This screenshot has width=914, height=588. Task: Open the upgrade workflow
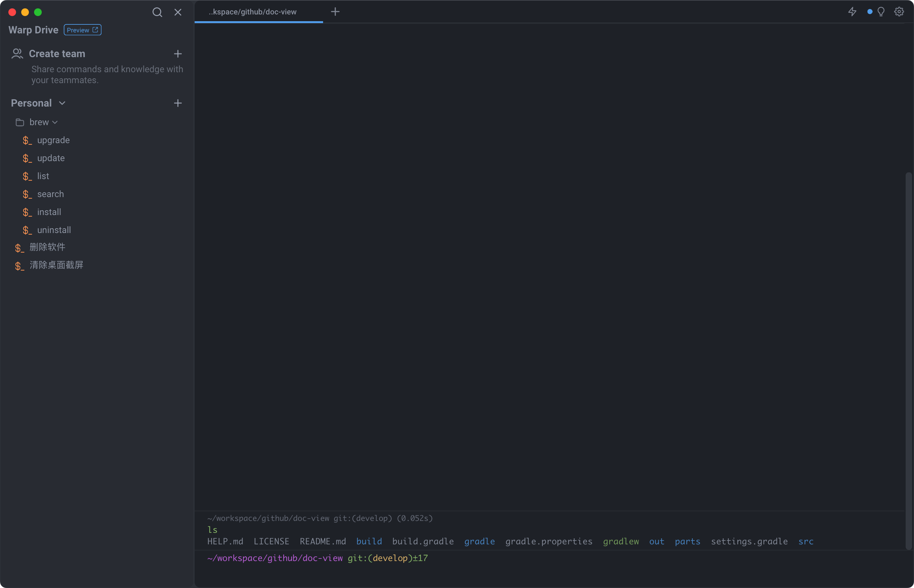(x=54, y=140)
